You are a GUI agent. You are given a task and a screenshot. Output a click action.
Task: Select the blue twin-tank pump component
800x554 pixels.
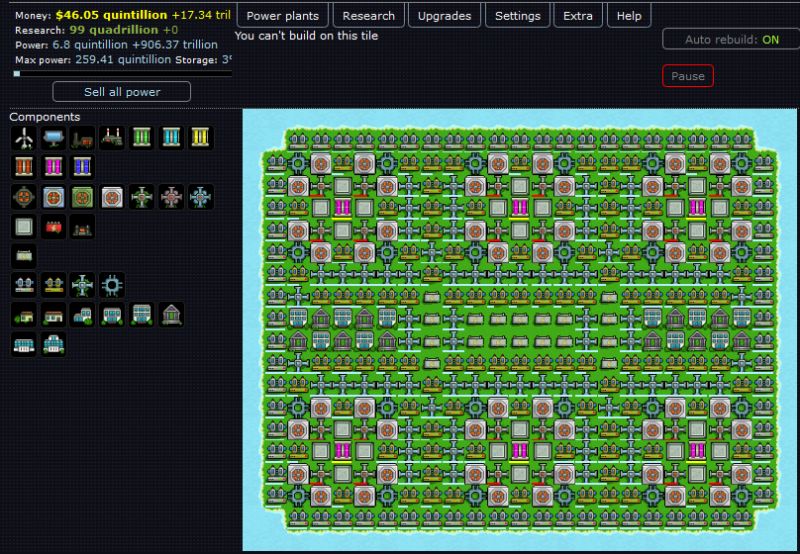(23, 285)
